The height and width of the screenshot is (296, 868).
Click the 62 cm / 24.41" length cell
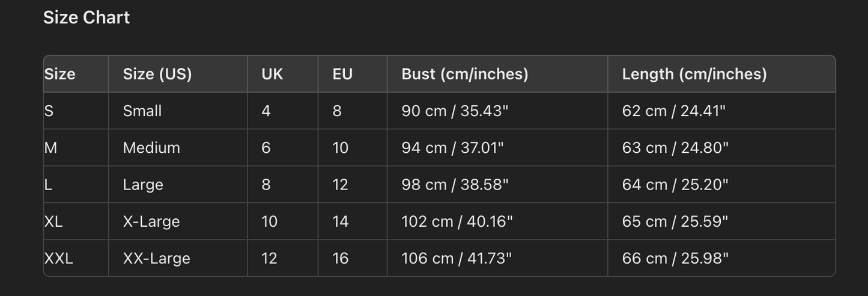click(x=674, y=111)
